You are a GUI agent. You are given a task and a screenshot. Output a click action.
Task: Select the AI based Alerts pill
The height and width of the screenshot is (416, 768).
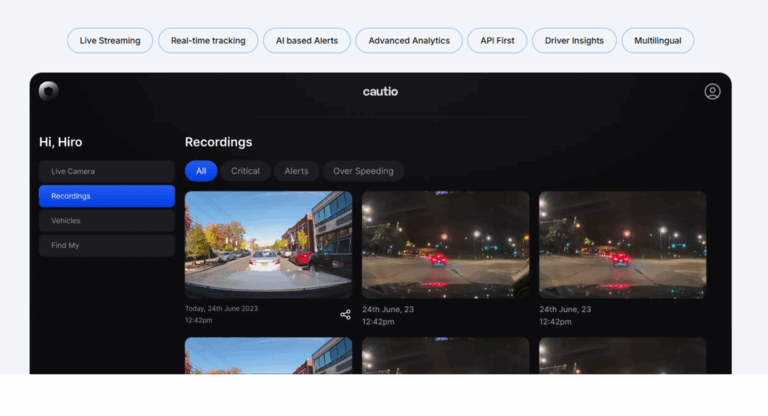(x=307, y=41)
